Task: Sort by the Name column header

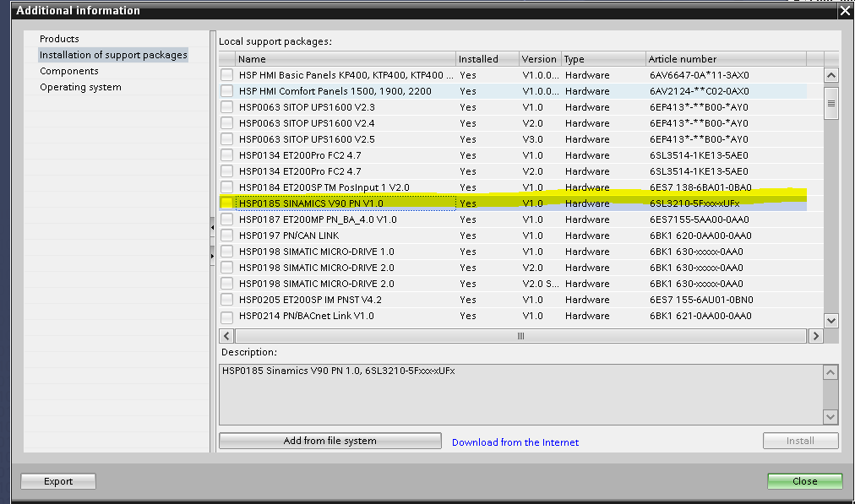Action: click(346, 59)
